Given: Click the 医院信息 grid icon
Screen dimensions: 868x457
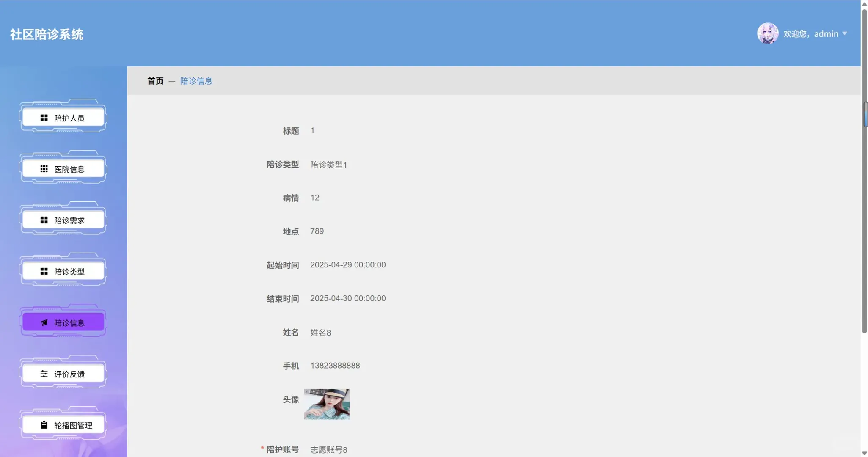Looking at the screenshot, I should [x=44, y=169].
